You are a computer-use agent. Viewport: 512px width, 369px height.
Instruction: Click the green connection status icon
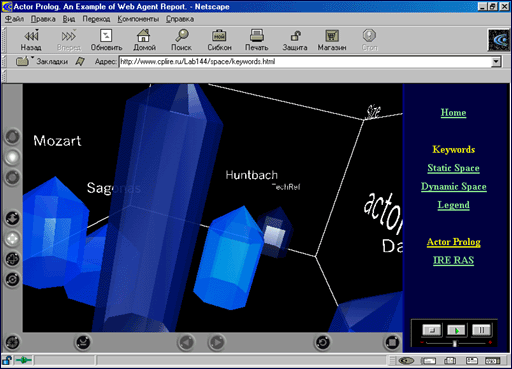tap(23, 360)
